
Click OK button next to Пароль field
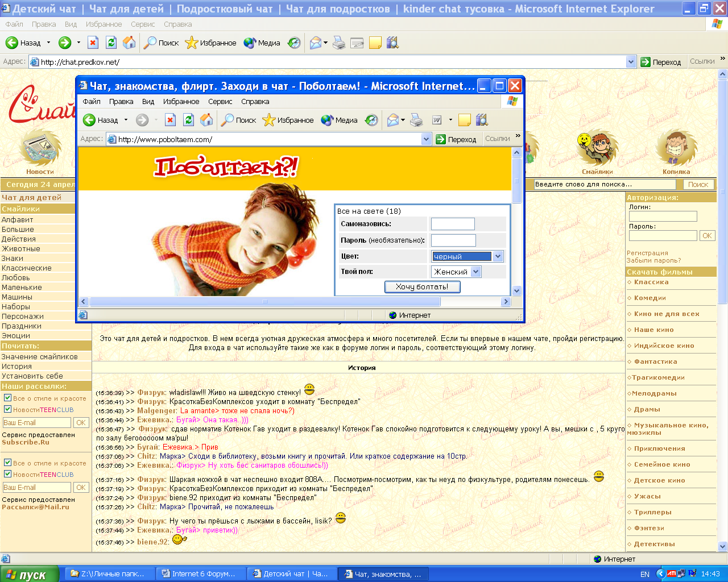coord(707,235)
